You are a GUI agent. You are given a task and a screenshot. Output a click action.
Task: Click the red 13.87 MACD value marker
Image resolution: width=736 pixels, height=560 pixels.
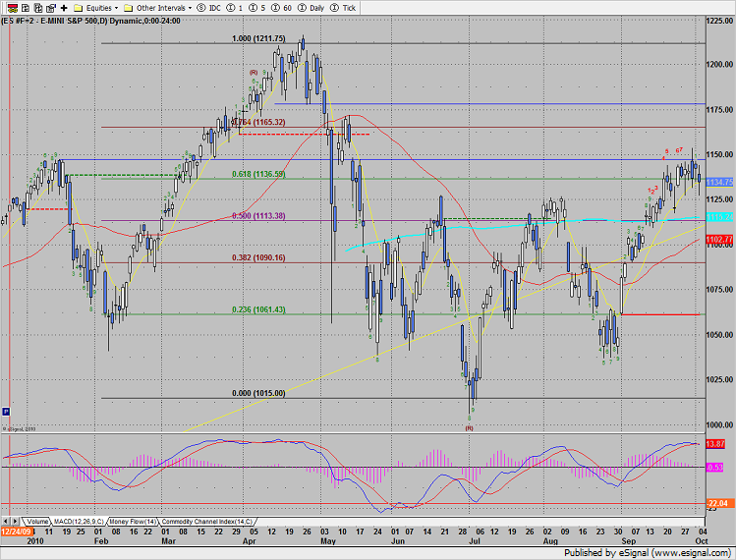[715, 444]
